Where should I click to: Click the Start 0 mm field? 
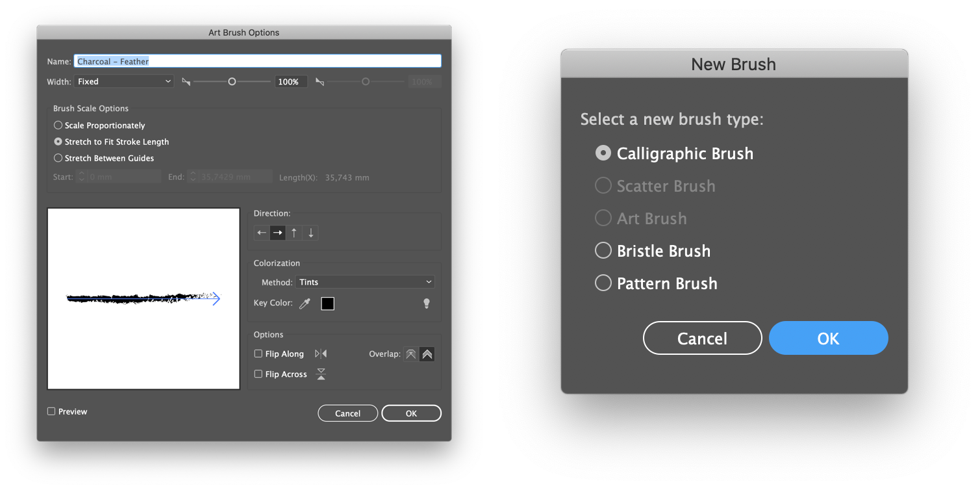(123, 177)
